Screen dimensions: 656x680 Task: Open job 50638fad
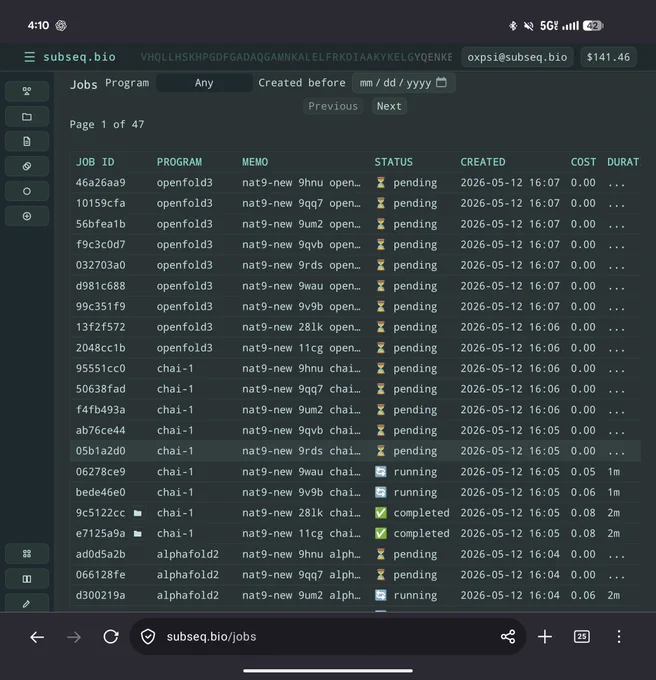[x=356, y=389]
